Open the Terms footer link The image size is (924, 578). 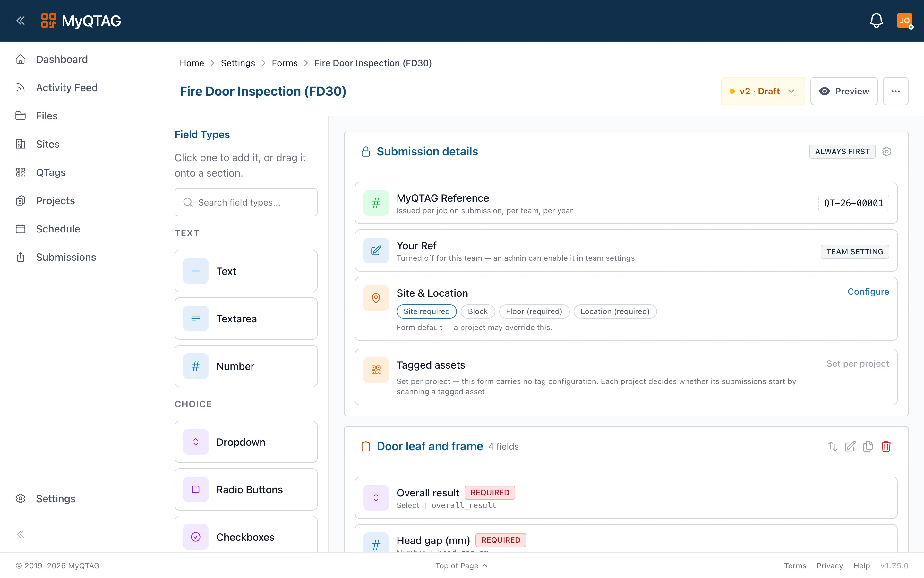pos(795,566)
